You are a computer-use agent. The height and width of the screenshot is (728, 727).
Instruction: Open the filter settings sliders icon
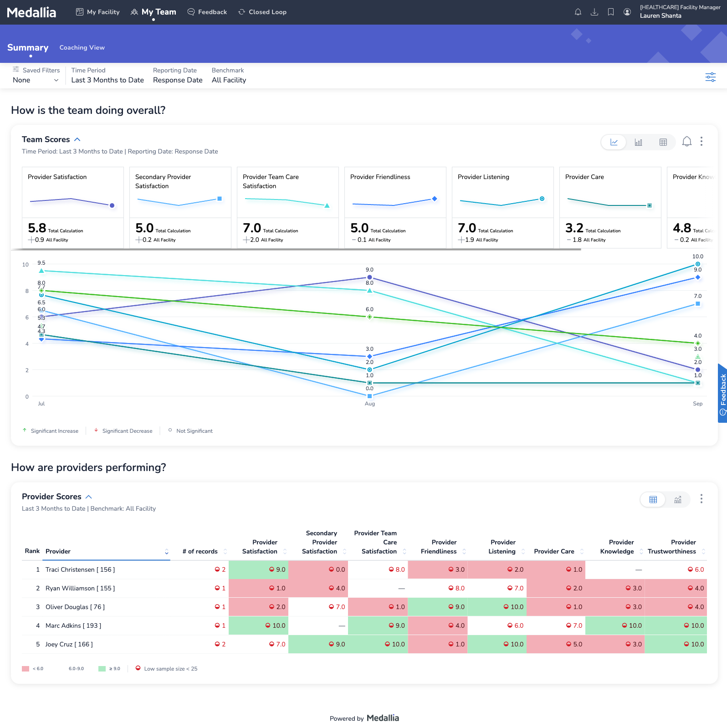tap(710, 77)
